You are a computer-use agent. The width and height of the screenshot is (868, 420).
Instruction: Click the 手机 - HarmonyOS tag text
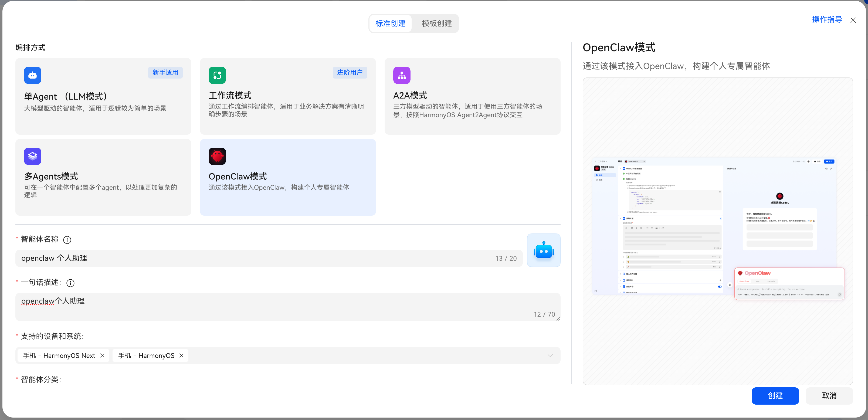(x=146, y=355)
